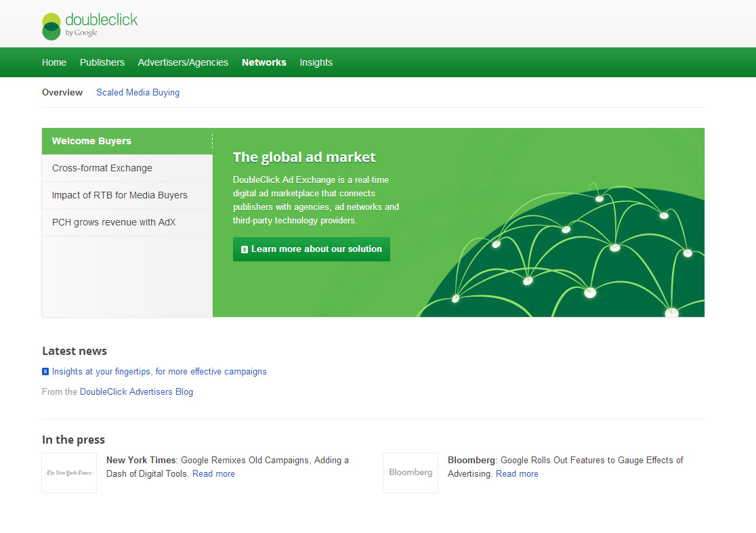This screenshot has height=533, width=756.
Task: Open the Home navigation item
Action: (x=54, y=62)
